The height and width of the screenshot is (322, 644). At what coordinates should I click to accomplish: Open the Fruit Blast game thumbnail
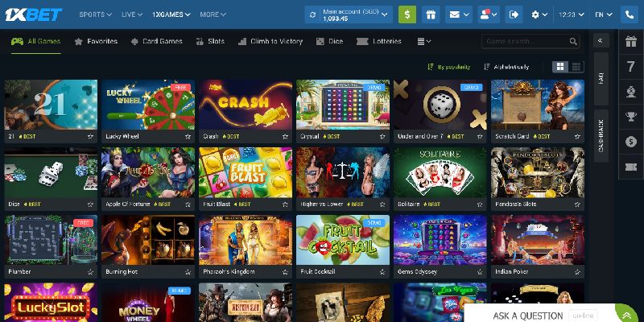pyautogui.click(x=246, y=173)
